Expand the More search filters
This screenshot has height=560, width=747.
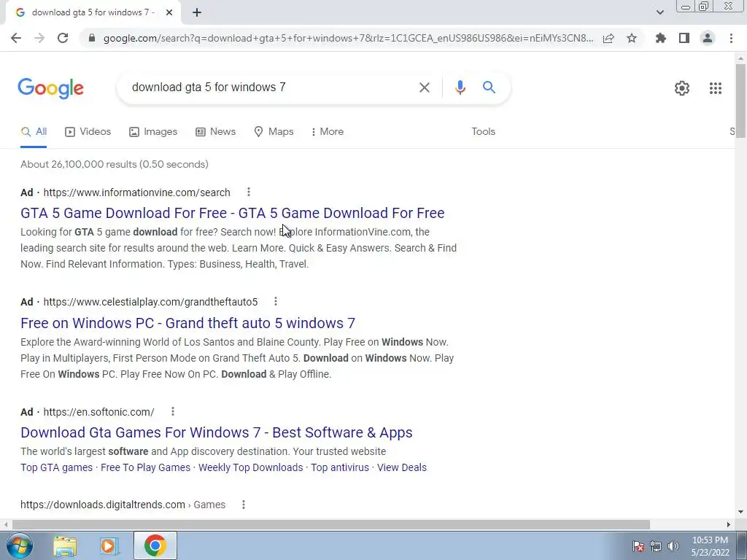[327, 132]
